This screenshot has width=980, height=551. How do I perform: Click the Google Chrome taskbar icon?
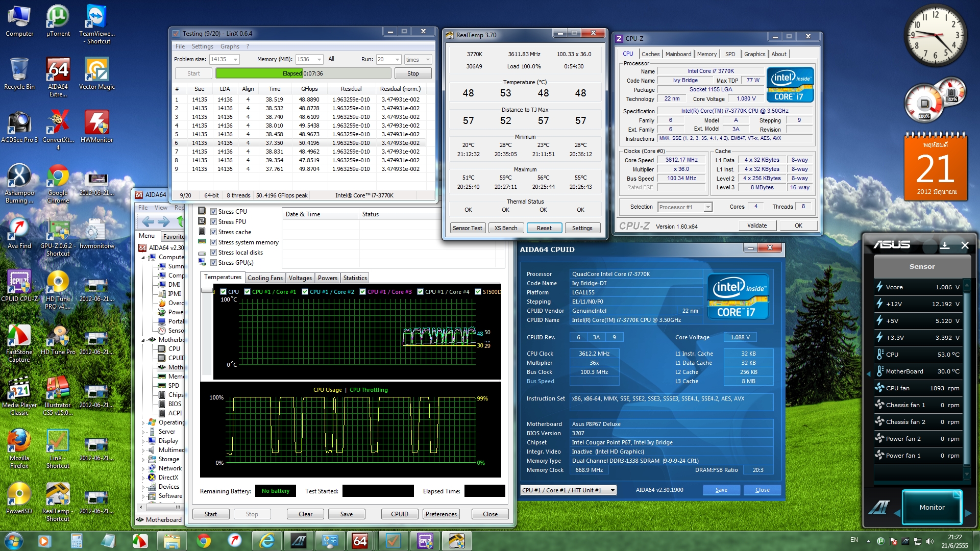pyautogui.click(x=204, y=541)
